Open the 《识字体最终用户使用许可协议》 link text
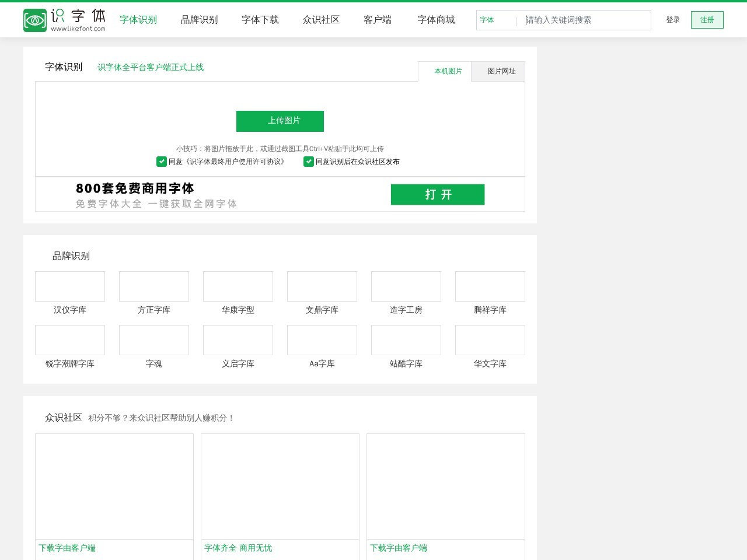This screenshot has width=747, height=560. tap(235, 162)
